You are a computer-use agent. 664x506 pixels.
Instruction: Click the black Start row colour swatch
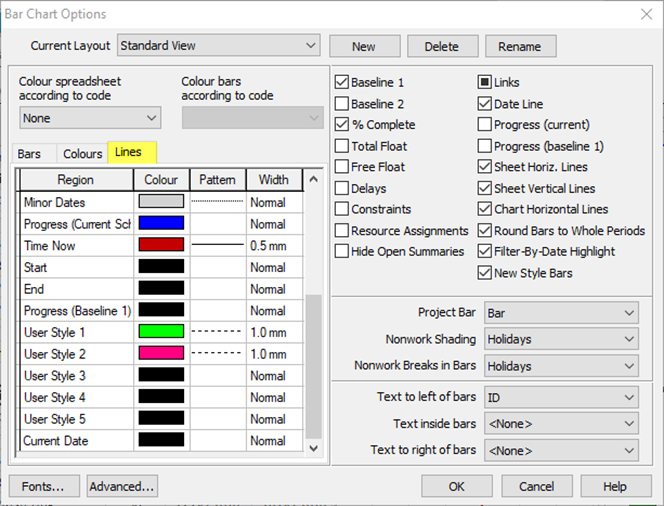tap(161, 266)
